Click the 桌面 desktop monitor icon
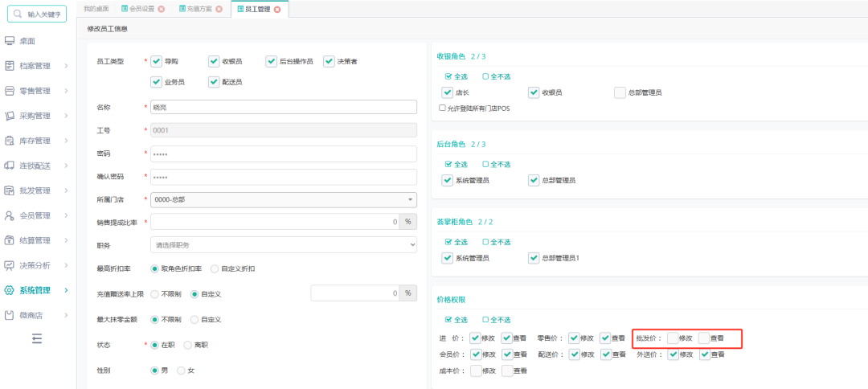Screen dimensions: 868x389 coord(10,41)
